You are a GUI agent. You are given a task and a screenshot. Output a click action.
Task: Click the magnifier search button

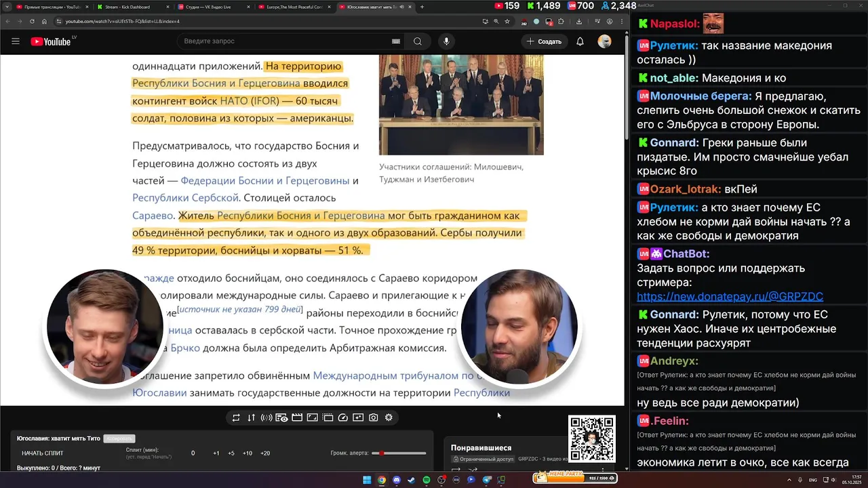[418, 41]
